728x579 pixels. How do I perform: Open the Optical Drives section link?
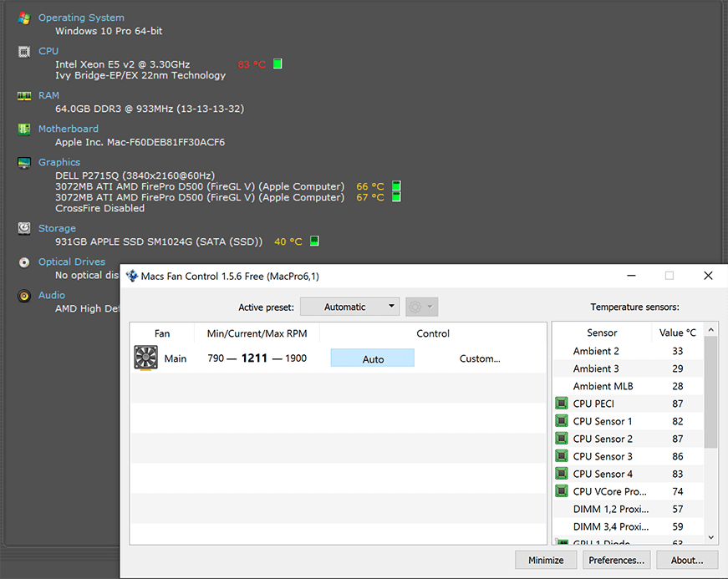72,262
